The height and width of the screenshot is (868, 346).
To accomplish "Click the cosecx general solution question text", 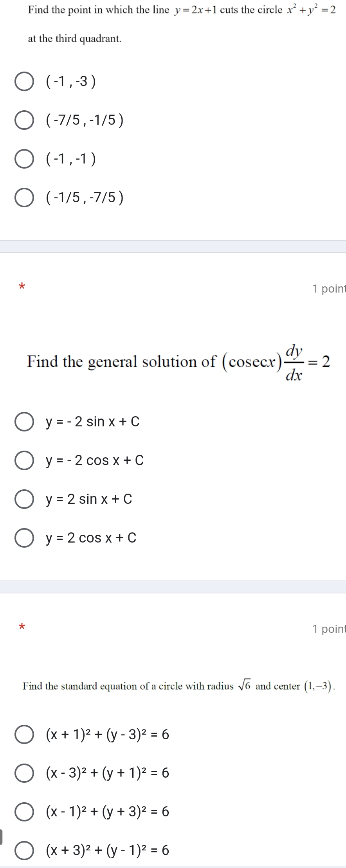I will pos(176,361).
